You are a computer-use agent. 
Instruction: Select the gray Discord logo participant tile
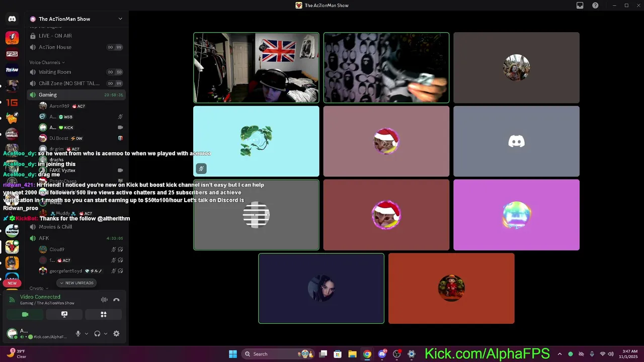pos(516,141)
